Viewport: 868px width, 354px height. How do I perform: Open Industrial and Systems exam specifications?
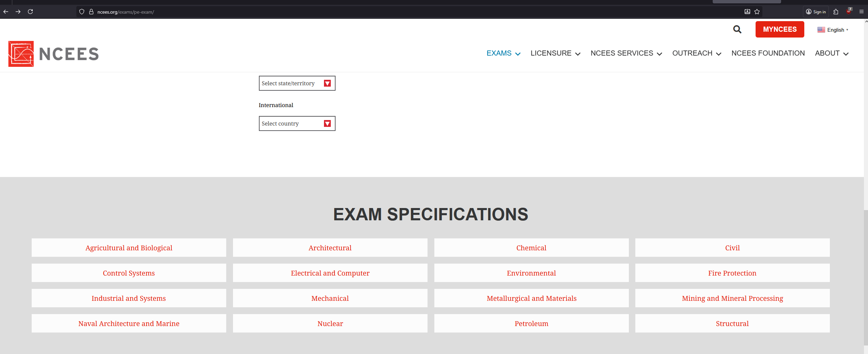coord(129,298)
